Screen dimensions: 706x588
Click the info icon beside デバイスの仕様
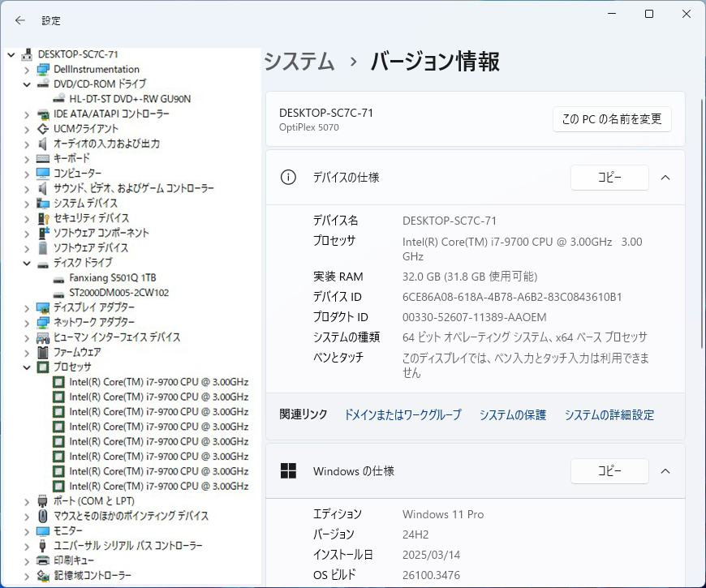pos(288,178)
